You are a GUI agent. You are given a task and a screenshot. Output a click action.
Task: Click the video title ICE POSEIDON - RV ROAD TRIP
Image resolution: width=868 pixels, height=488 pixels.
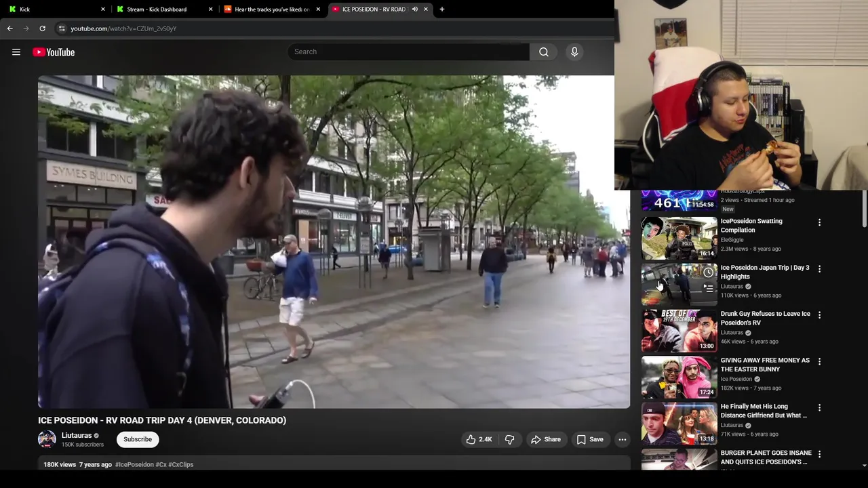coord(162,420)
